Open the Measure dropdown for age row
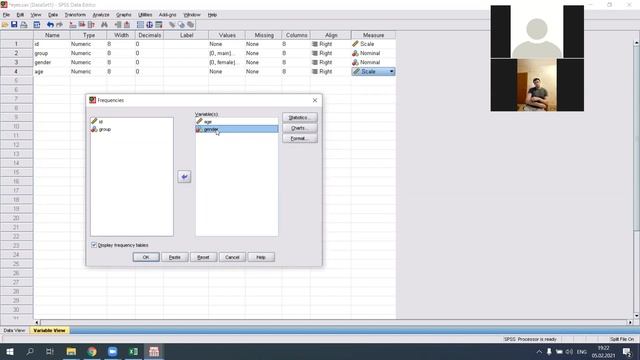This screenshot has height=360, width=640. [391, 71]
